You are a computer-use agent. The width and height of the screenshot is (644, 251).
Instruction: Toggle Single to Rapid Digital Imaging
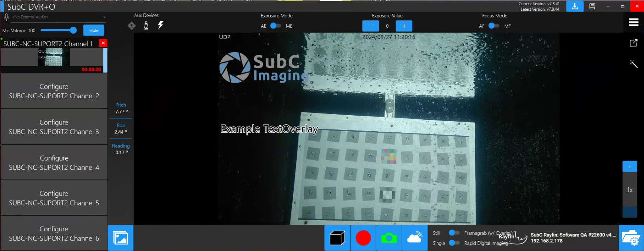coord(454,243)
